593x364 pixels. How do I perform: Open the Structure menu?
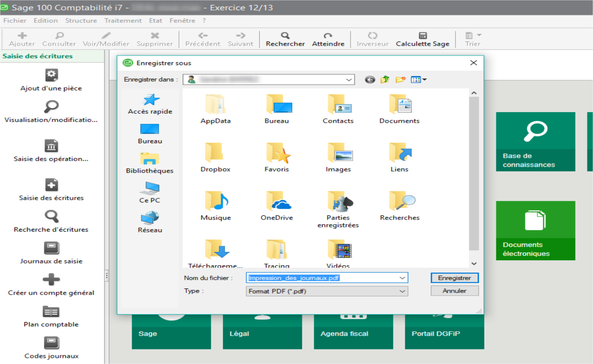[81, 20]
